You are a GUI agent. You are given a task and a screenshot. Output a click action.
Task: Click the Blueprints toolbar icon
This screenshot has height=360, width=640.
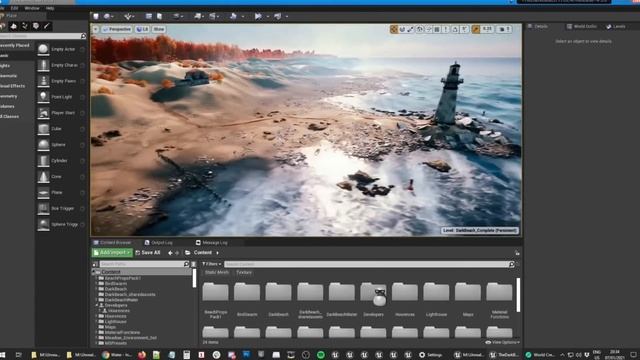tap(198, 16)
